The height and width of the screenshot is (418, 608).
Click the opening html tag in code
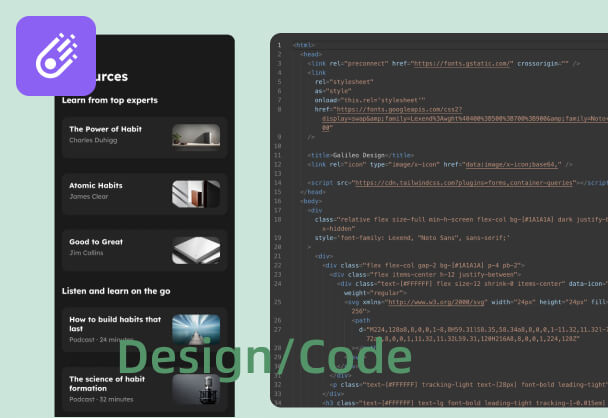[x=304, y=45]
